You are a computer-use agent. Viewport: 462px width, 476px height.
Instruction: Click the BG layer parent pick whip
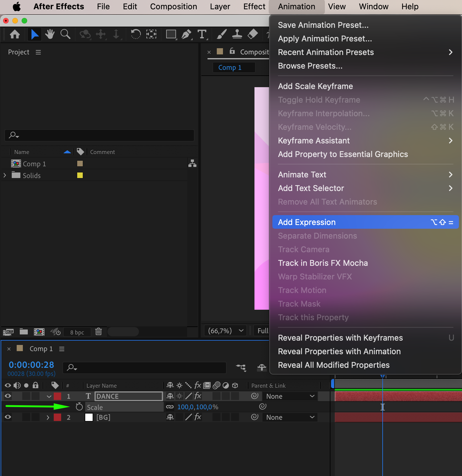[x=254, y=417]
